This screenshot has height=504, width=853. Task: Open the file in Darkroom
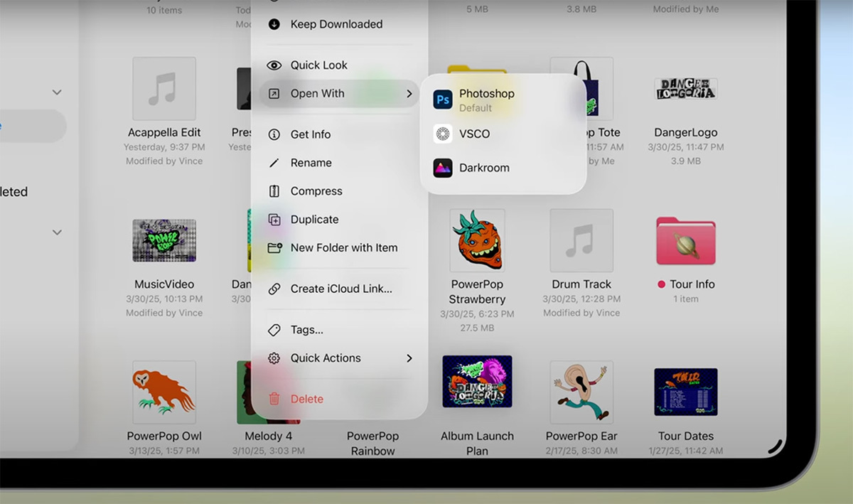point(485,168)
